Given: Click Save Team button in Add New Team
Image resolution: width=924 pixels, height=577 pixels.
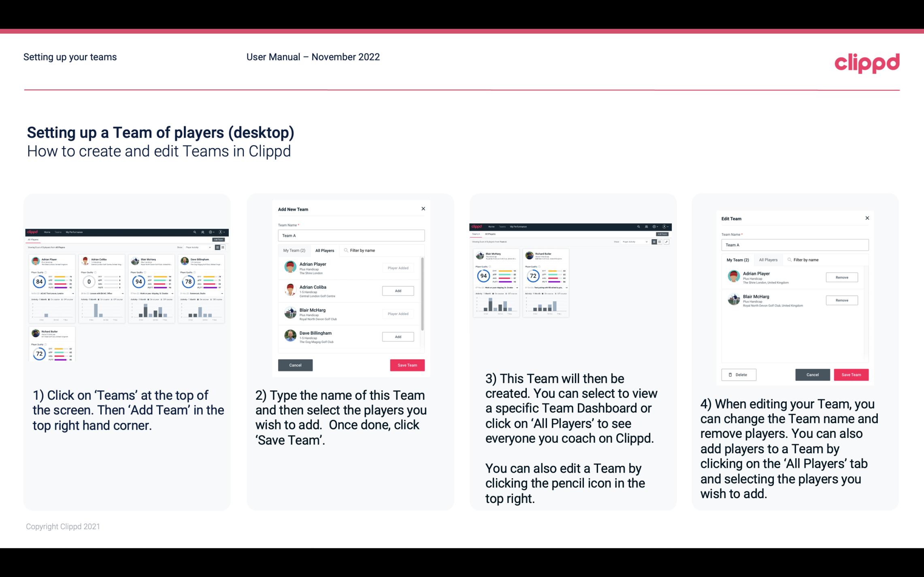Looking at the screenshot, I should click(x=407, y=364).
